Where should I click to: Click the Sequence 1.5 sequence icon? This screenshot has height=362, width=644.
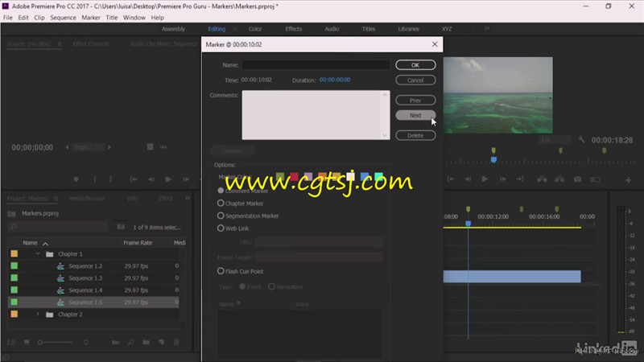(61, 302)
